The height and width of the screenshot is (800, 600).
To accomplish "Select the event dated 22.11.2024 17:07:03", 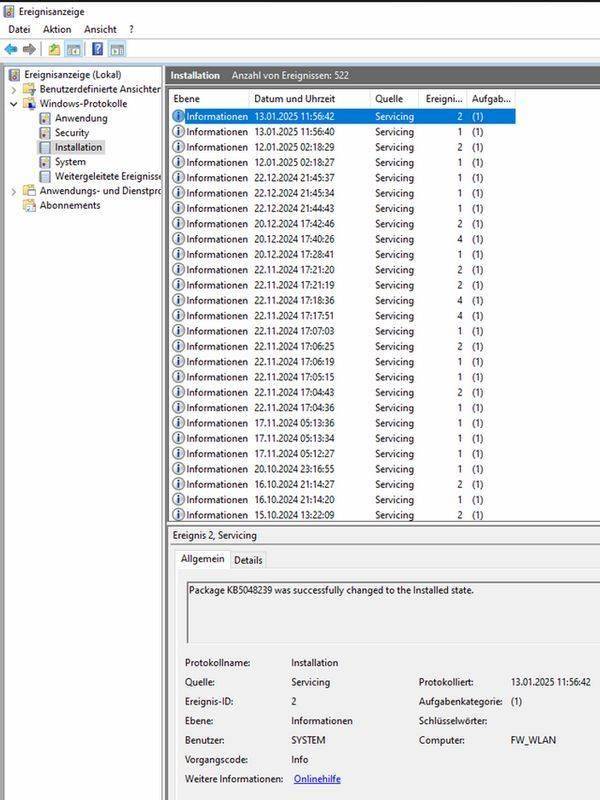I will (343, 331).
